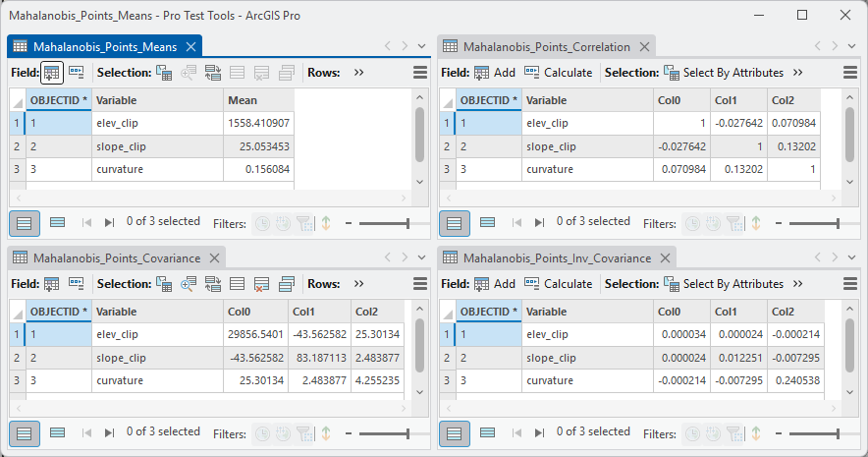Go to first record in Means table
This screenshot has width=868, height=457.
click(x=86, y=223)
